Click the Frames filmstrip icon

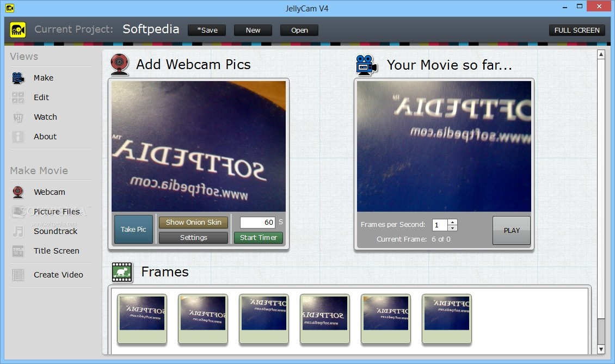122,272
